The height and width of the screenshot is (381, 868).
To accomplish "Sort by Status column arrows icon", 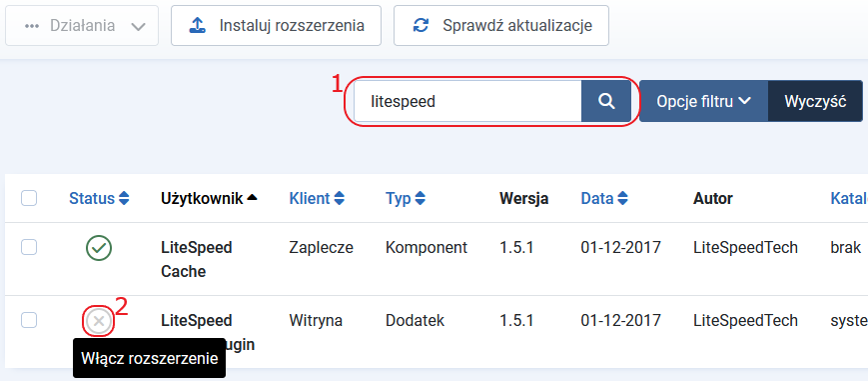I will click(x=124, y=199).
